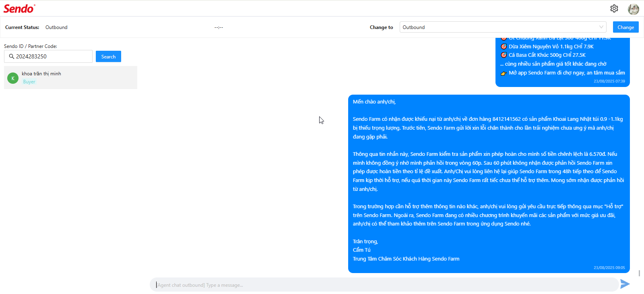Viewport: 644px width, 294px height.
Task: Click the Current Status Outbound value
Action: [56, 27]
